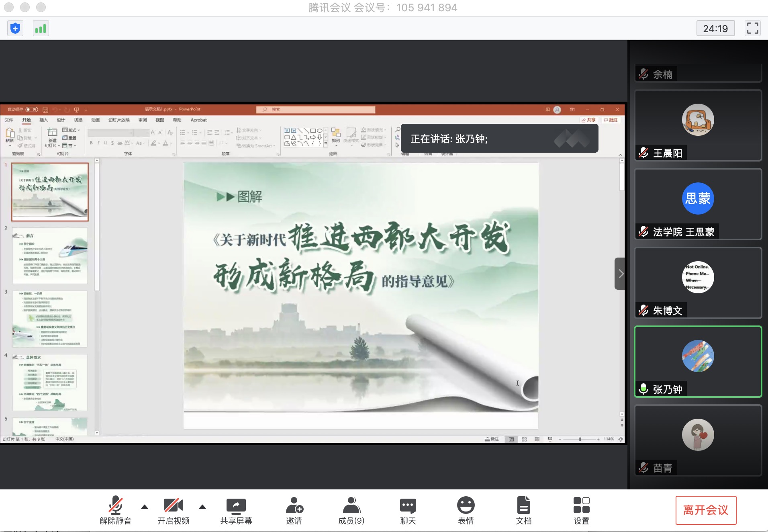
Task: Enter full screen mode
Action: [x=752, y=29]
